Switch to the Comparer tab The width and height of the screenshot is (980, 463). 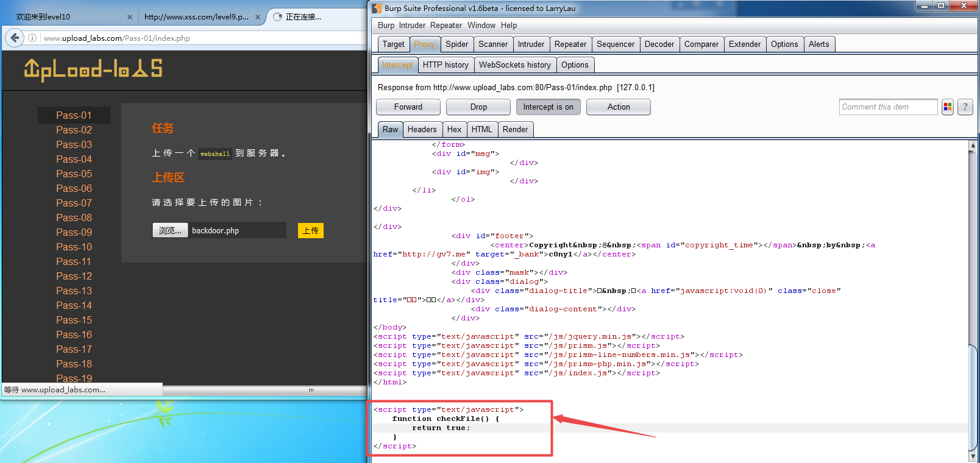pos(701,44)
